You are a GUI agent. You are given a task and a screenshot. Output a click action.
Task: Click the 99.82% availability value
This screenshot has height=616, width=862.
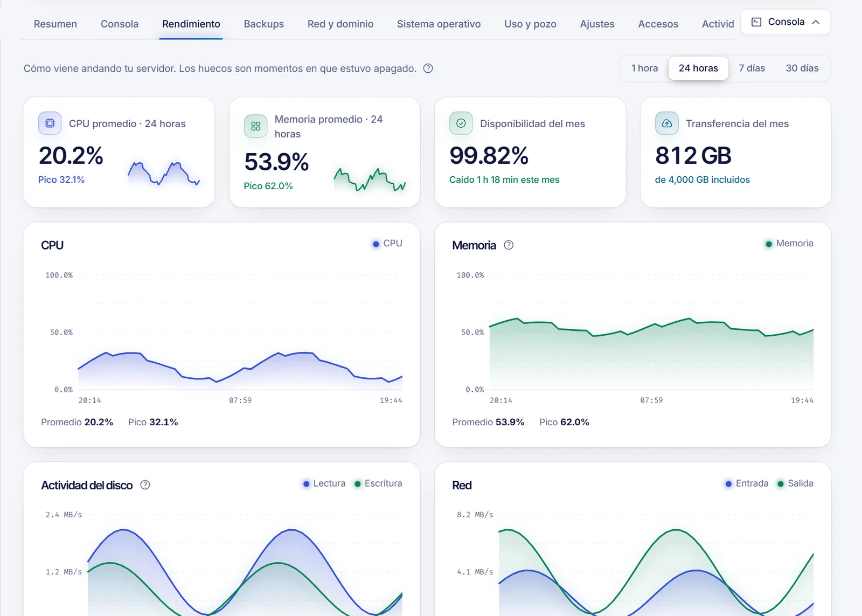(489, 156)
